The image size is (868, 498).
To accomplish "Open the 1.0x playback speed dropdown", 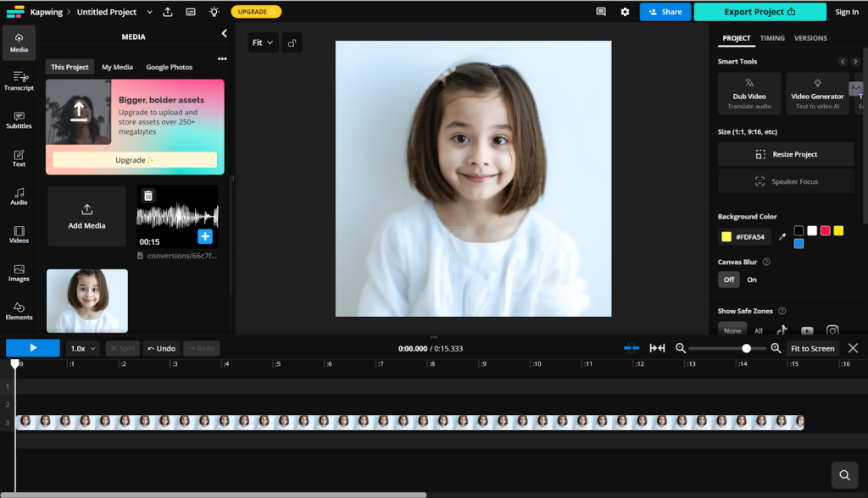I will coord(83,348).
